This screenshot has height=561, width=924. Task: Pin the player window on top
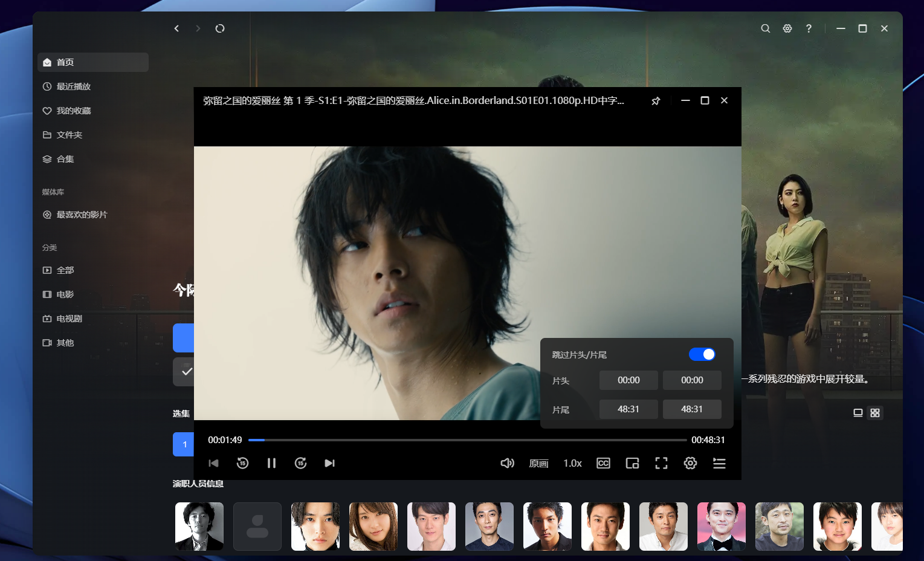pyautogui.click(x=656, y=101)
